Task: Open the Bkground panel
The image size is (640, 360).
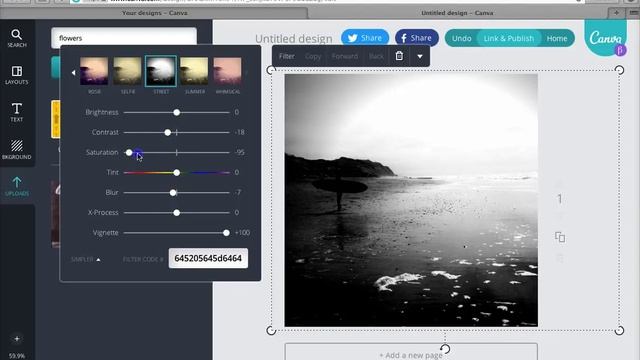Action: 17,149
